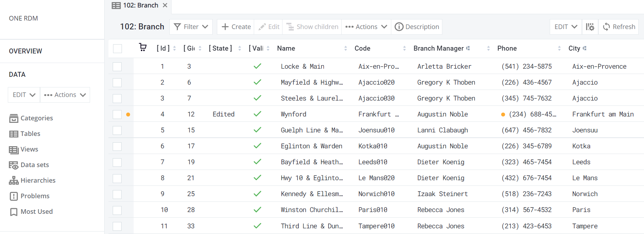Screen dimensions: 644x234
Task: Close the 102: Branch tab
Action: 165,5
